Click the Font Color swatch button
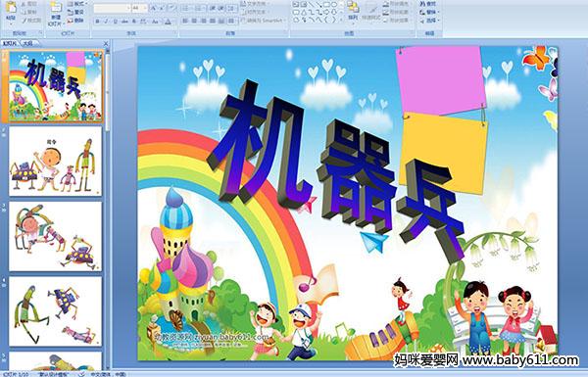The image size is (588, 377). [x=168, y=22]
